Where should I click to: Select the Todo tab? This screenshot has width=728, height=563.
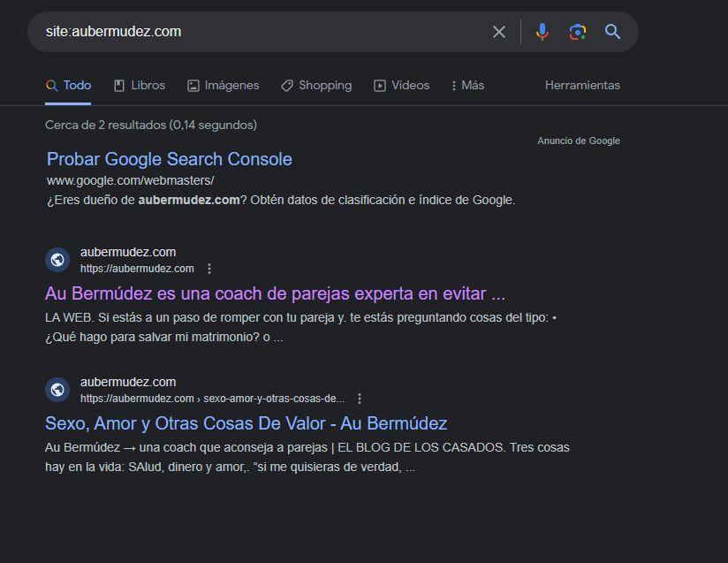coord(68,86)
